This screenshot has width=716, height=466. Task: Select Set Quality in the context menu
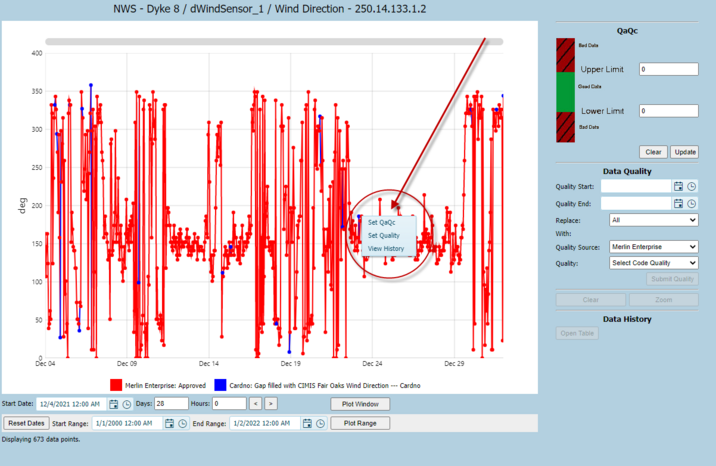tap(384, 236)
